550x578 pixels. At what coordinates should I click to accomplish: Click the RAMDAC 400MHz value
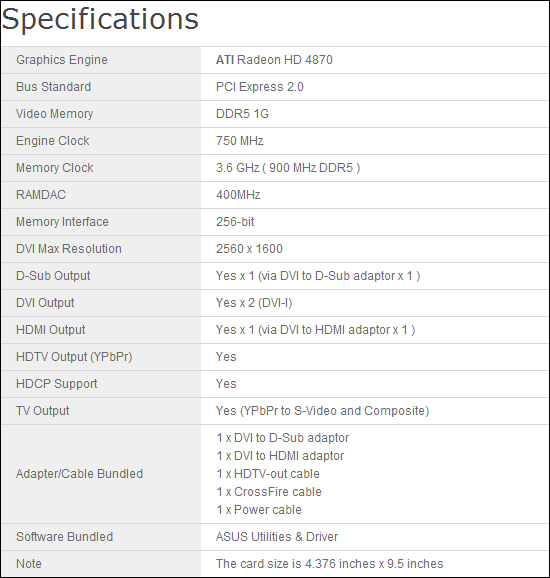(x=238, y=195)
